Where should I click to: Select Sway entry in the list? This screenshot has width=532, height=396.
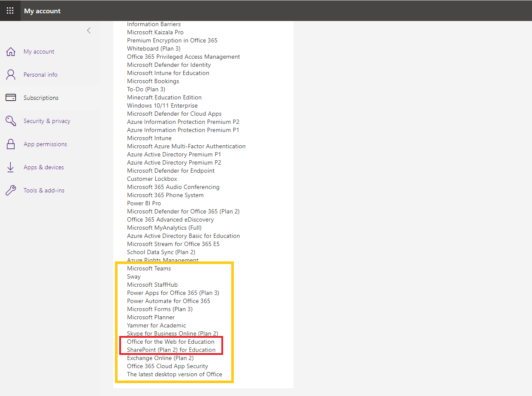134,276
